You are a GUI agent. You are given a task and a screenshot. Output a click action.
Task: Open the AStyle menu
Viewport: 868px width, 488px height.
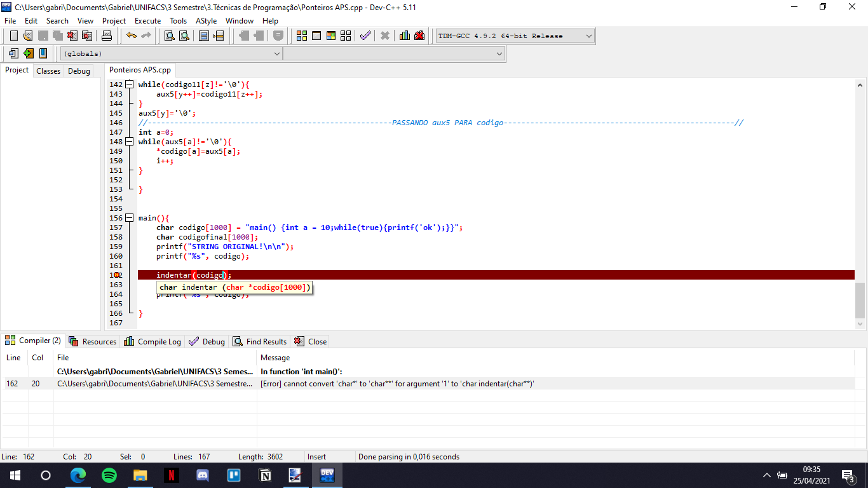point(206,21)
